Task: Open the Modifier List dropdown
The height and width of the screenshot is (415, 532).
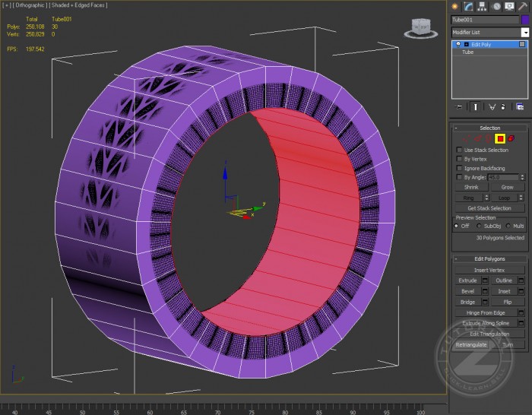Action: click(x=524, y=33)
